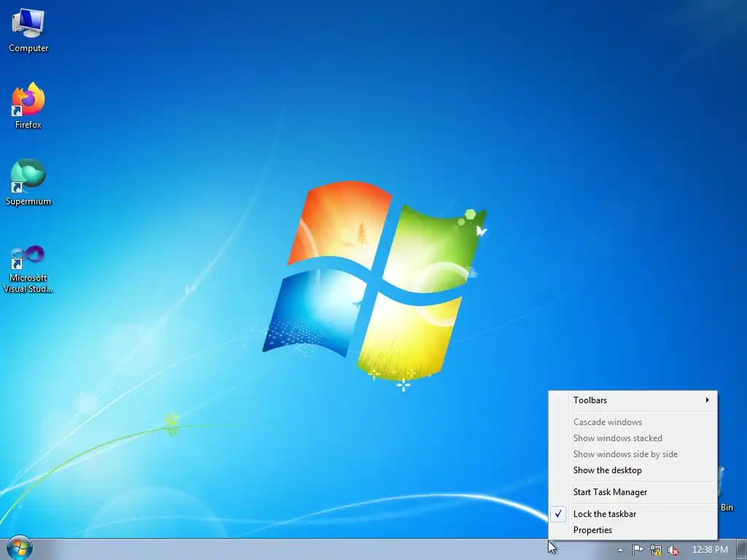The image size is (747, 560).
Task: Choose Show the desktop menu entry
Action: (633, 470)
